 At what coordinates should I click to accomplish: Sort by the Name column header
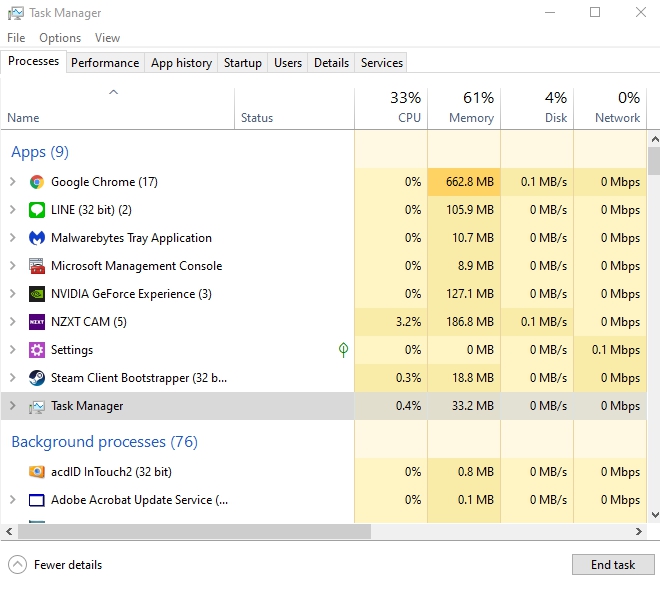[x=117, y=108]
